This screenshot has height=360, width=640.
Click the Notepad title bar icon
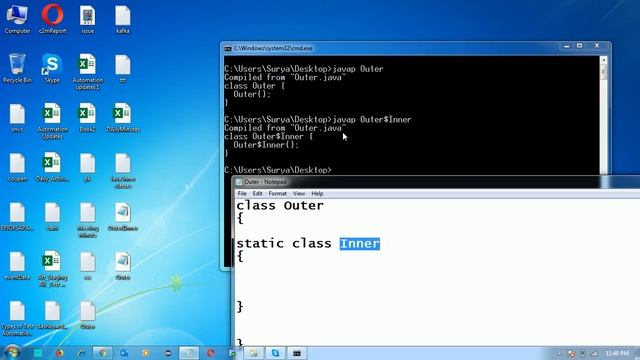[239, 182]
